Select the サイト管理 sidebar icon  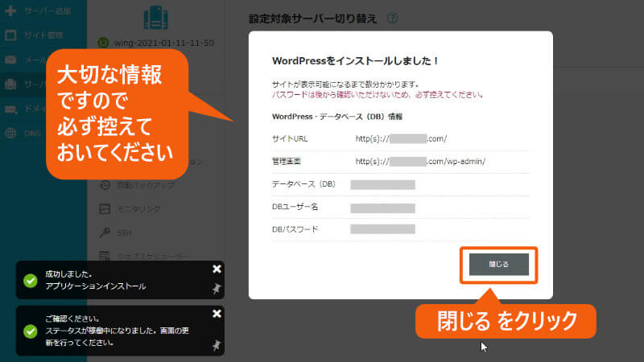coord(10,35)
